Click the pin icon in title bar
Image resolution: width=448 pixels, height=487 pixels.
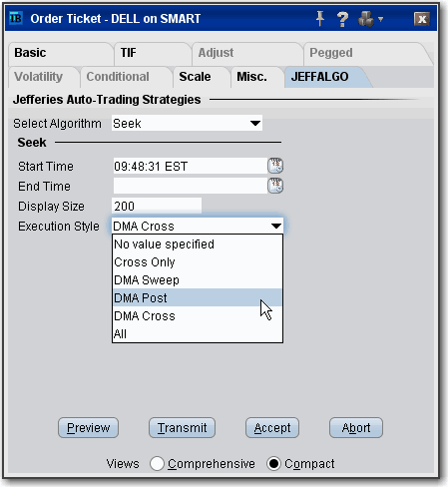point(320,19)
